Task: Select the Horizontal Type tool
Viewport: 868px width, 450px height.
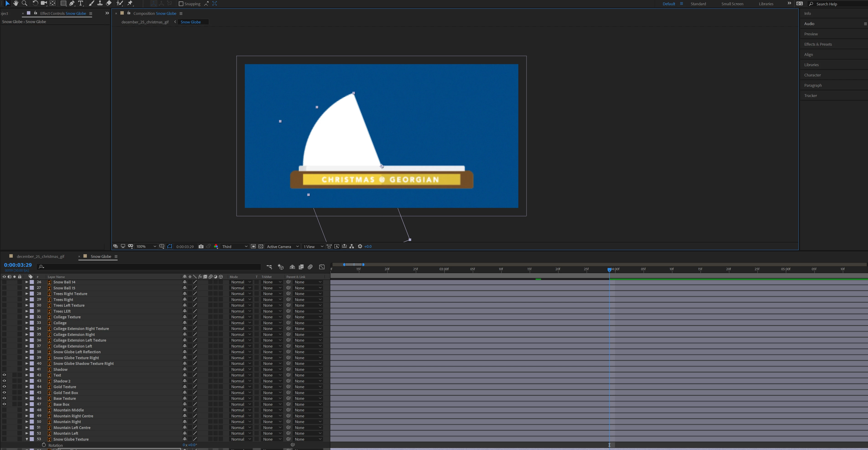Action: click(80, 3)
